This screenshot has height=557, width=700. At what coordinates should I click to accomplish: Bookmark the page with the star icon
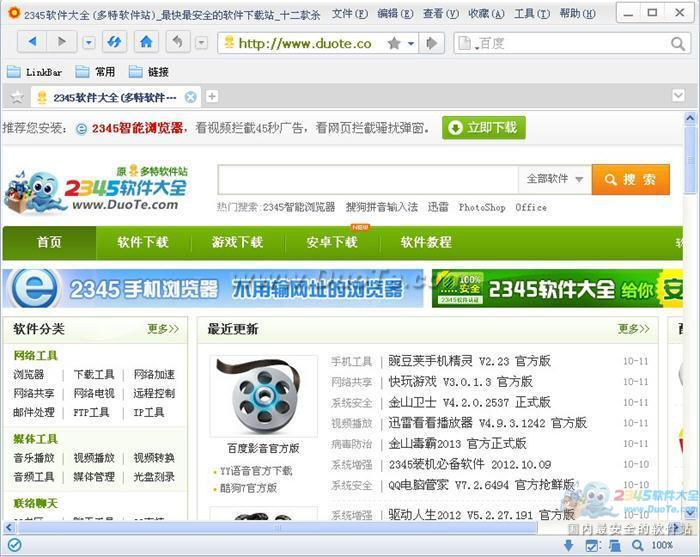pyautogui.click(x=394, y=43)
